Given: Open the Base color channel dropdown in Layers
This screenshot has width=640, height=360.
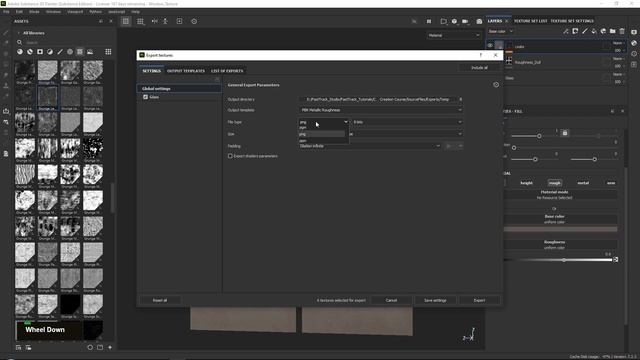Looking at the screenshot, I should coord(500,31).
